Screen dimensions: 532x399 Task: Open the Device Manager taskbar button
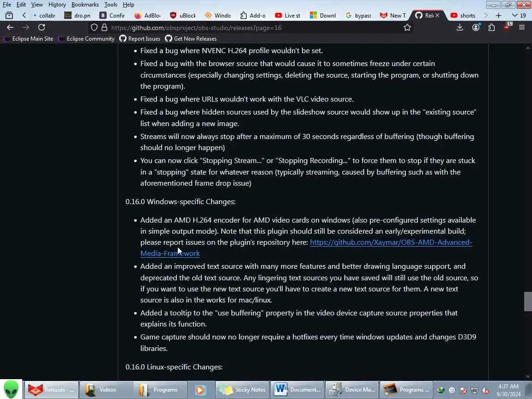point(352,390)
